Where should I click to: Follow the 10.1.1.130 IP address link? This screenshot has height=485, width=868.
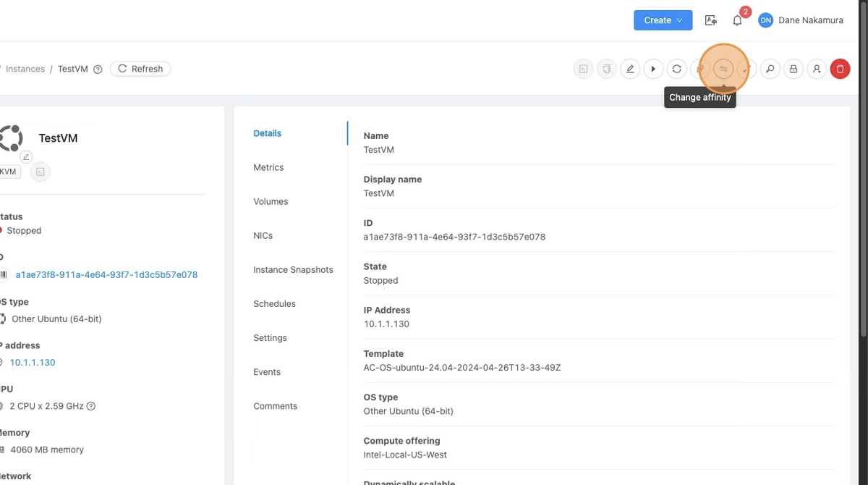(x=33, y=363)
